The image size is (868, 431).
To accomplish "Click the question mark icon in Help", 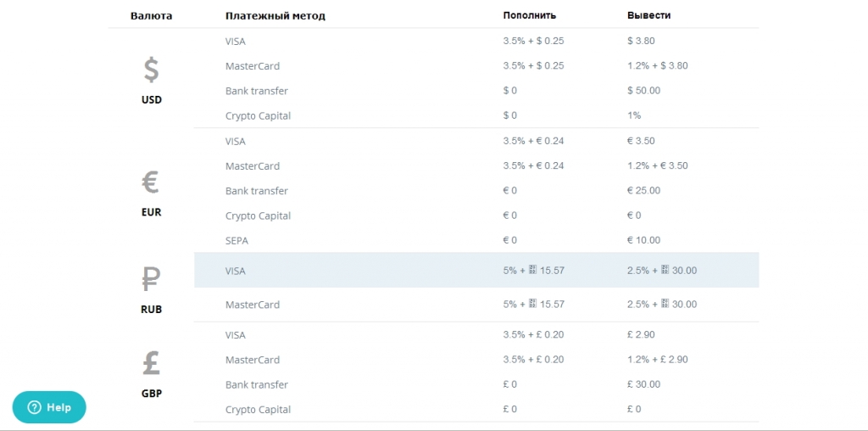I will pos(34,407).
